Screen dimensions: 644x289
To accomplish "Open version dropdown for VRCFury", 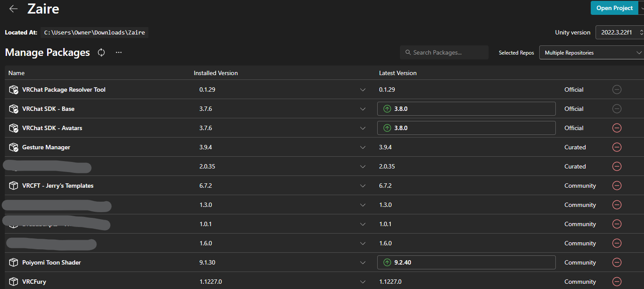I will [363, 282].
